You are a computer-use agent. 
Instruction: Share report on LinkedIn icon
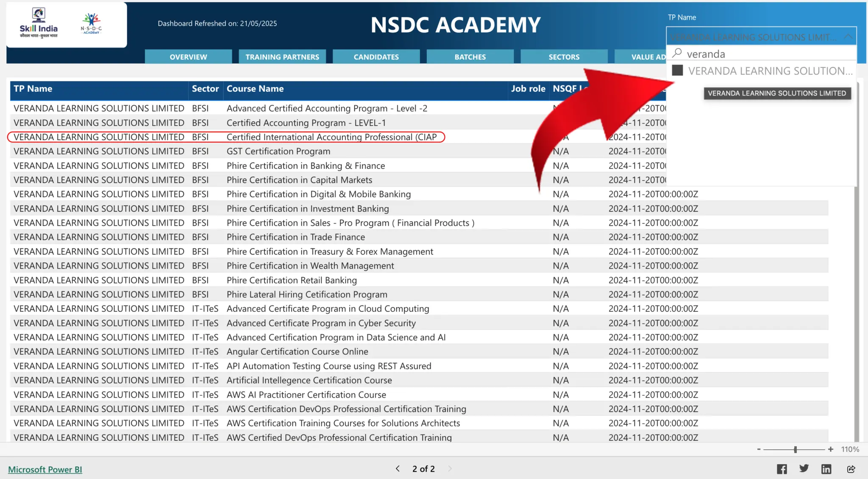[826, 469]
